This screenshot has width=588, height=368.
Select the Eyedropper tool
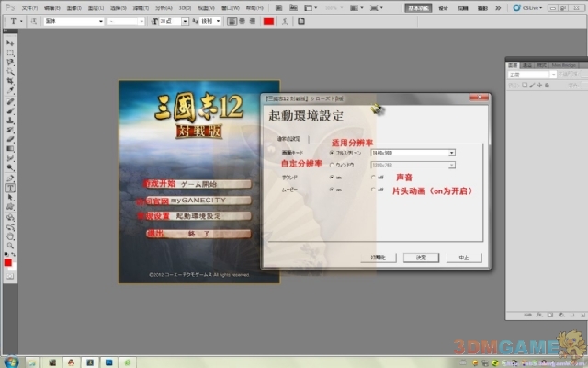coord(10,91)
